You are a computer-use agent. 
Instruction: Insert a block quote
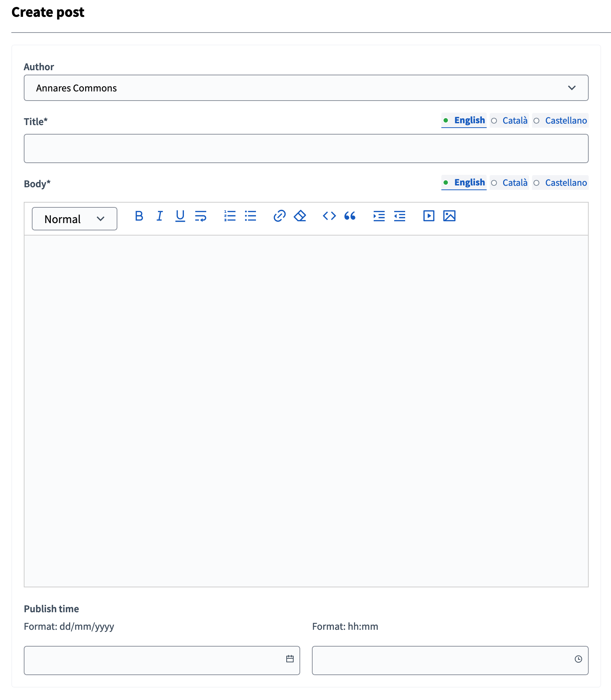coord(350,216)
